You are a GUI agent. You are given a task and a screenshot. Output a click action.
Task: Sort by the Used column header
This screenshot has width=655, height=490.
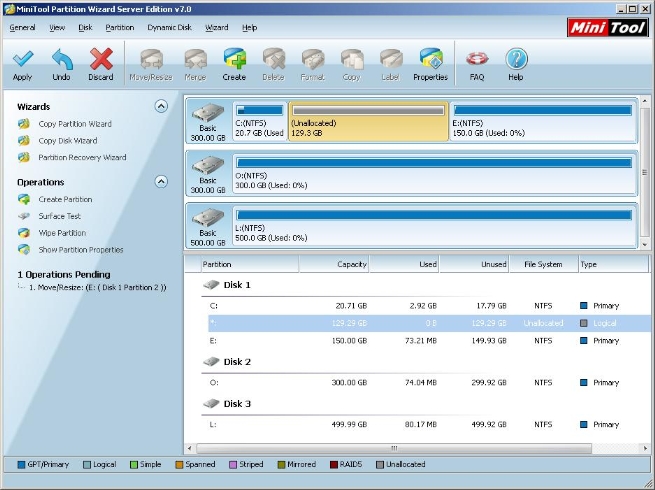(404, 264)
